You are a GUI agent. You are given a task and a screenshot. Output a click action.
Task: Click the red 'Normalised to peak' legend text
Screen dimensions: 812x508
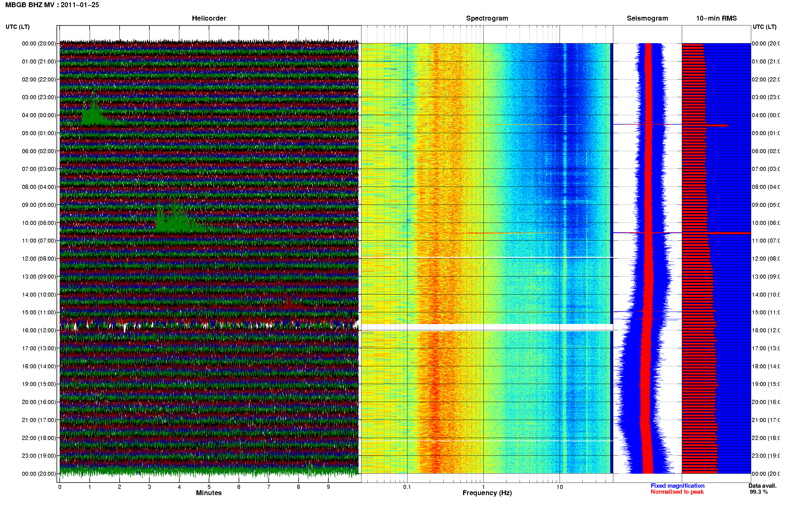coord(677,492)
